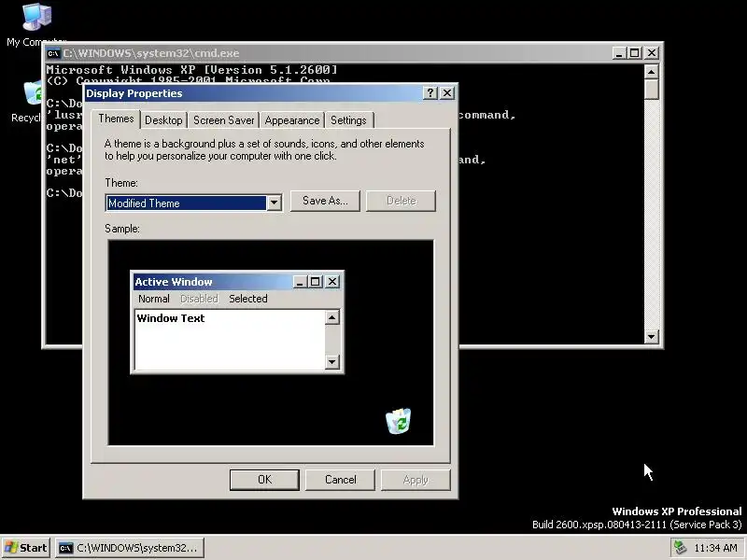The width and height of the screenshot is (747, 560).
Task: Confirm with the OK button
Action: point(264,480)
